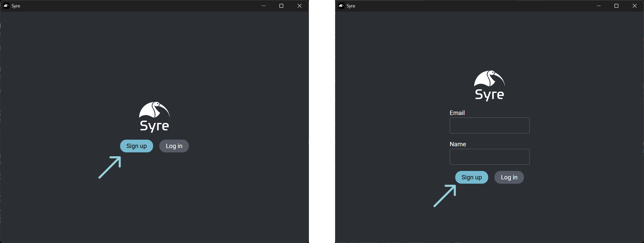
Task: Click Log in below the Name field
Action: tap(509, 177)
